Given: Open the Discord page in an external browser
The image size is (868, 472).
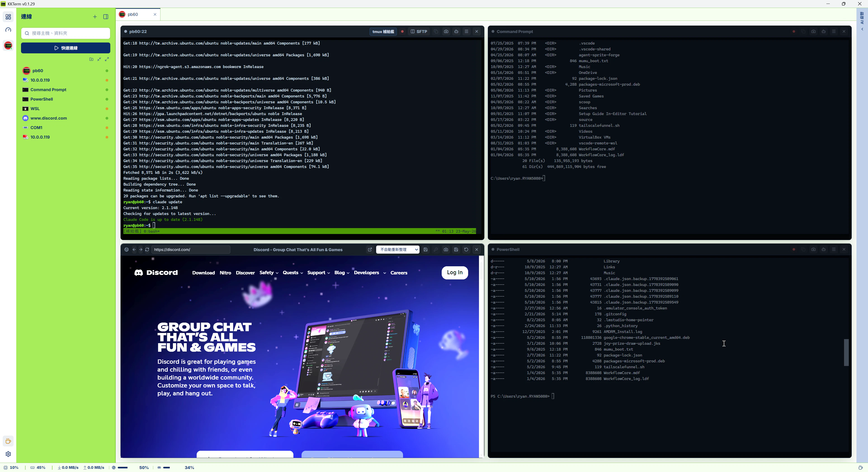Looking at the screenshot, I should coord(370,250).
